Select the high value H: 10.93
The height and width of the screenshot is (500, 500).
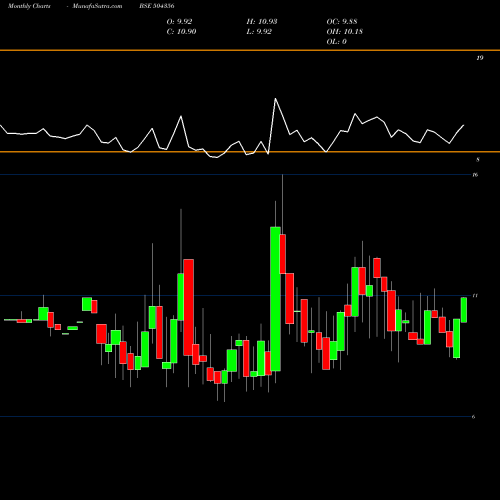(262, 22)
